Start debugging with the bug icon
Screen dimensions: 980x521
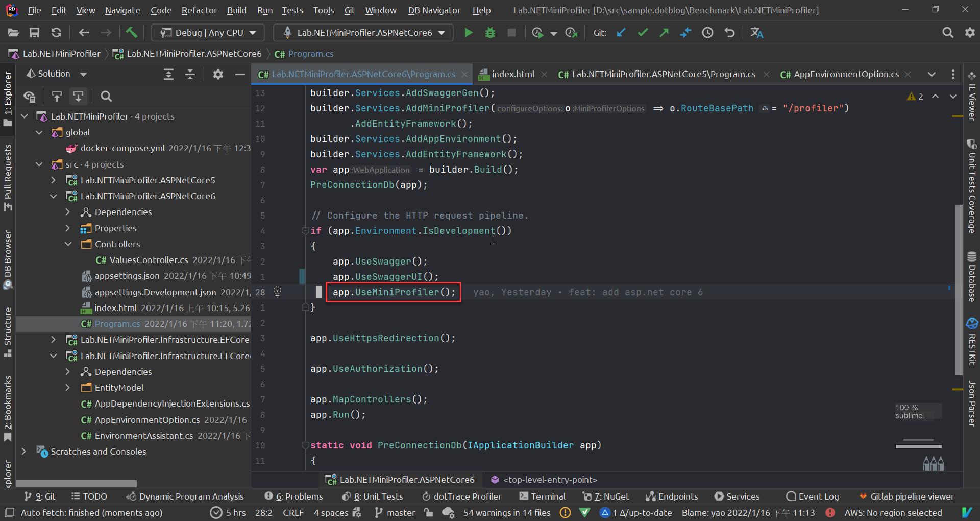(x=490, y=33)
